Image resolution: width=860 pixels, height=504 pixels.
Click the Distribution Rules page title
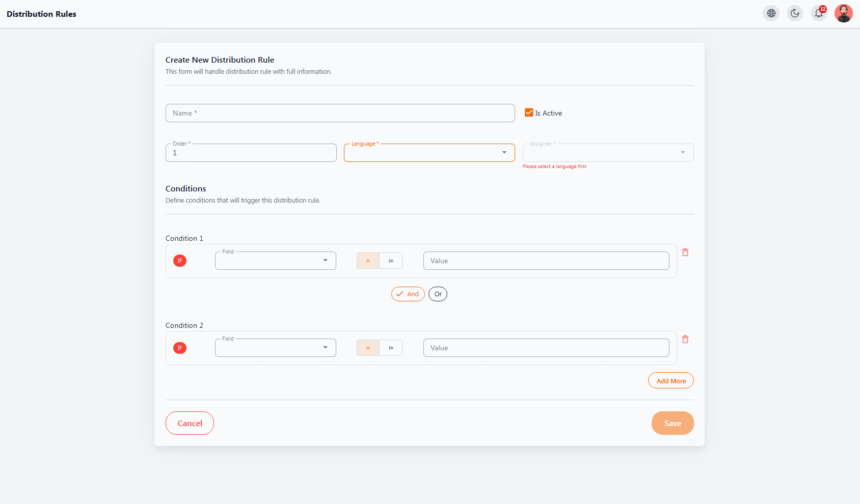click(x=41, y=14)
